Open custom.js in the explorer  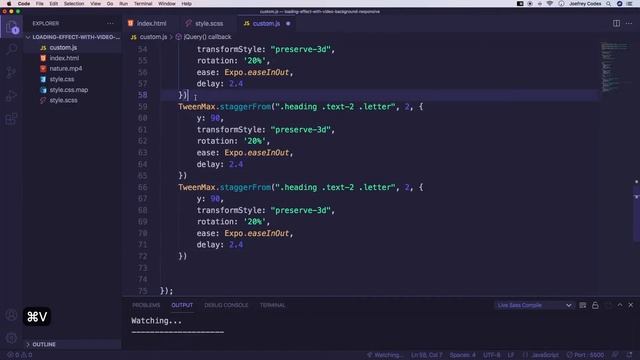[63, 48]
